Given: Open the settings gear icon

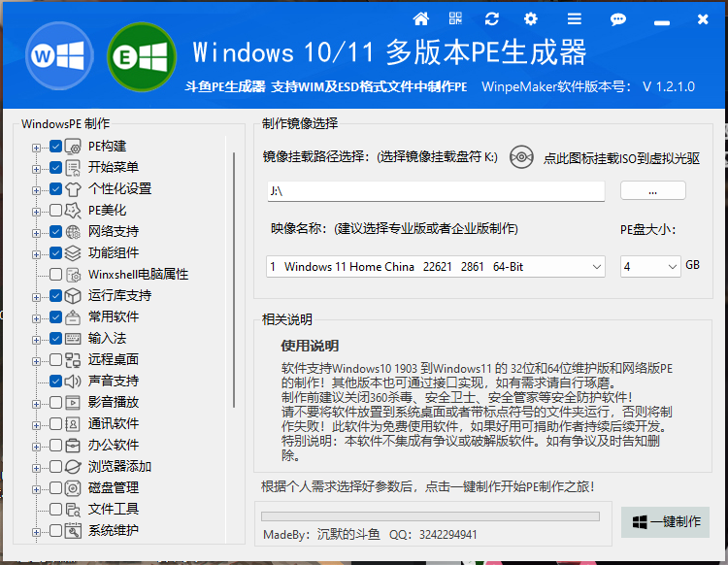Looking at the screenshot, I should (x=530, y=19).
